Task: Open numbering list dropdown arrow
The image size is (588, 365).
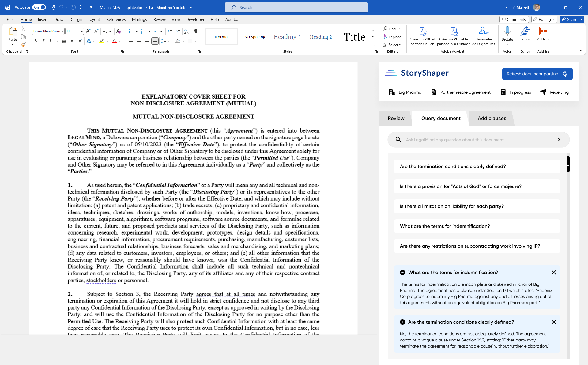Action: pos(149,31)
